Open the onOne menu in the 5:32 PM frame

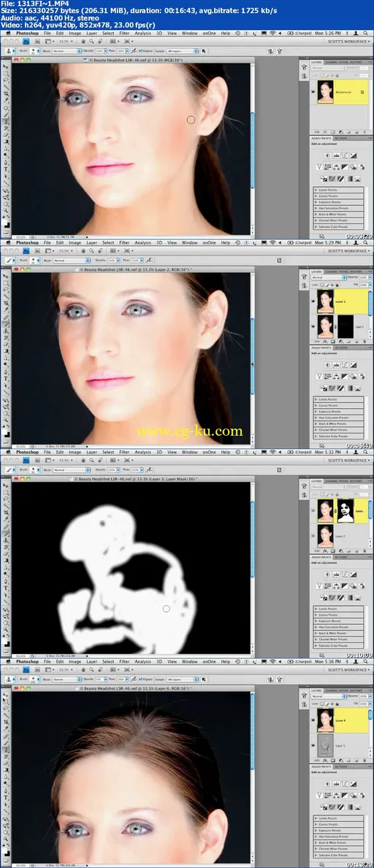(x=209, y=452)
